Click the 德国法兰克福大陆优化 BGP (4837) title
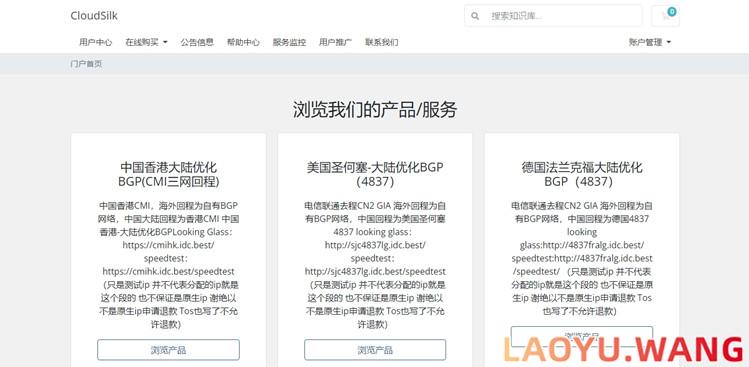The image size is (749, 367). pyautogui.click(x=582, y=174)
